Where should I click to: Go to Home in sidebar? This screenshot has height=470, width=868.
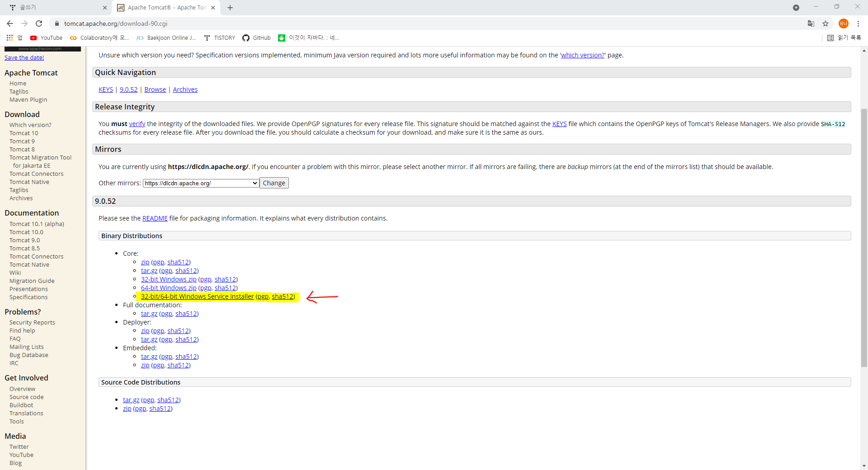point(18,84)
